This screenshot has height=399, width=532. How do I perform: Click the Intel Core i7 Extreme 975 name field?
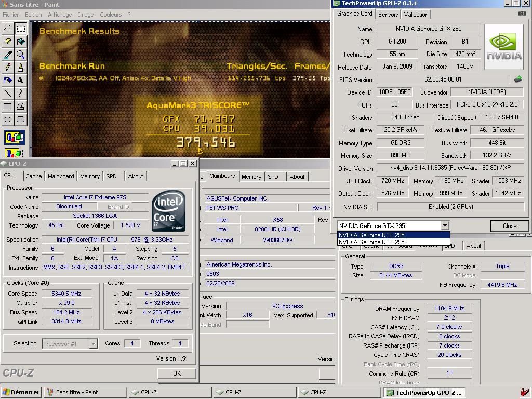tap(95, 197)
